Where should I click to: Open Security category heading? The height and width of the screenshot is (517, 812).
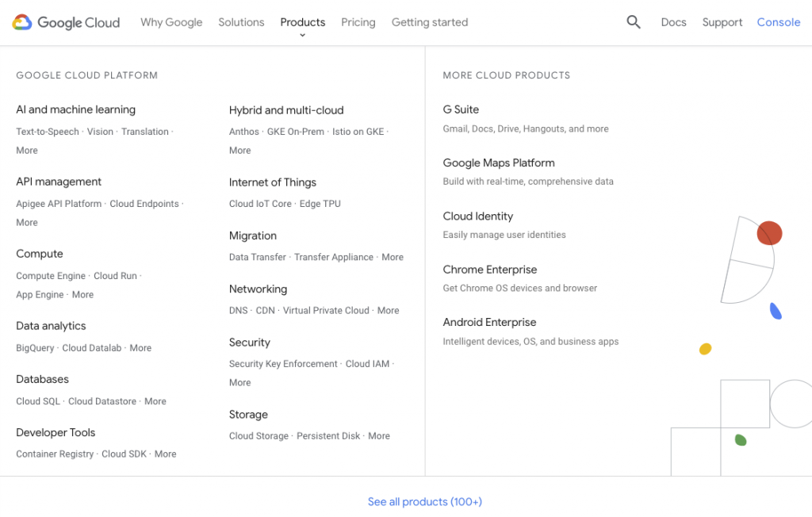pos(250,342)
